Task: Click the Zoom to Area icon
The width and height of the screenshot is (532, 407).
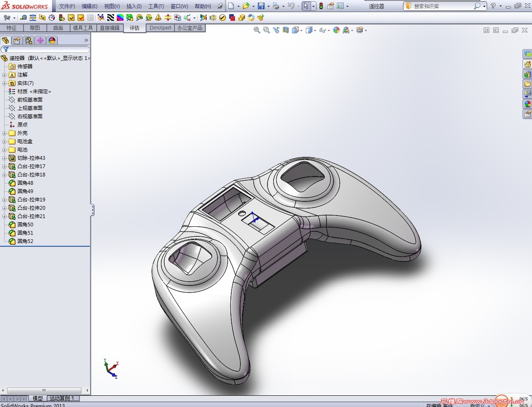Action: (267, 30)
